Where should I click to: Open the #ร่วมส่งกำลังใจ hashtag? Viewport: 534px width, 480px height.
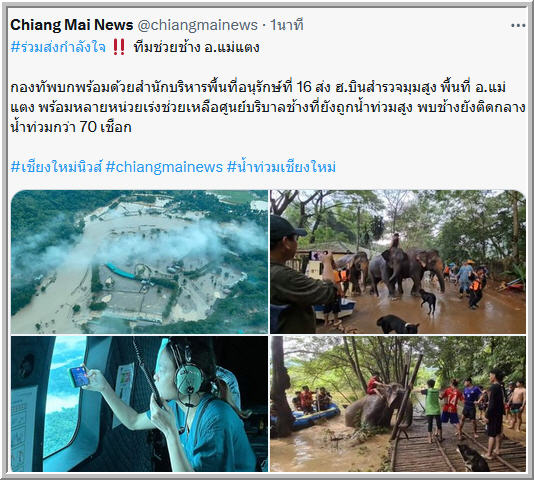58,47
